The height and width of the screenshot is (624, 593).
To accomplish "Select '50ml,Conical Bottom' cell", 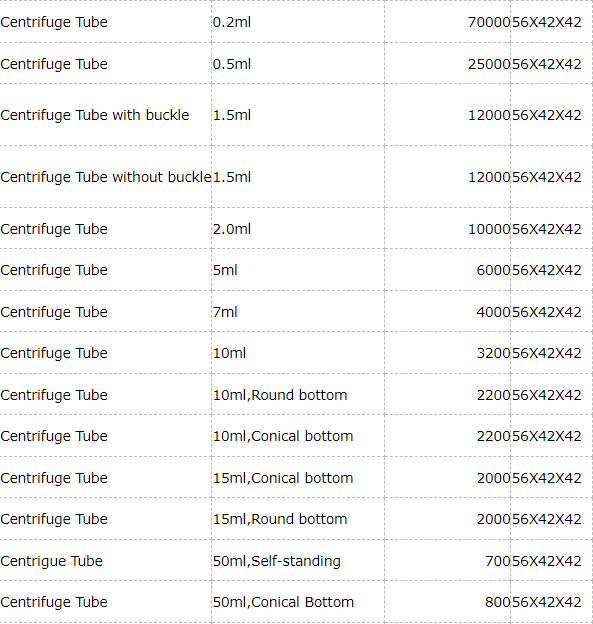I will (298, 602).
